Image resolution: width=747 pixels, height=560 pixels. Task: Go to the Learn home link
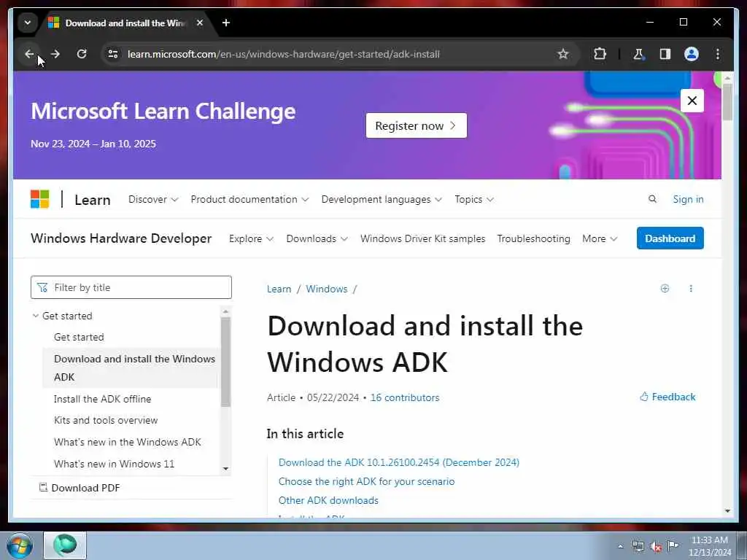(x=93, y=200)
